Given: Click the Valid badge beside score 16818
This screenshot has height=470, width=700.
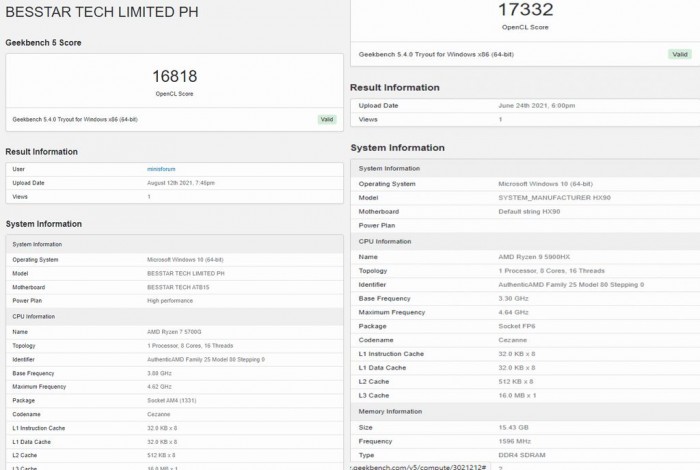Looking at the screenshot, I should 327,119.
